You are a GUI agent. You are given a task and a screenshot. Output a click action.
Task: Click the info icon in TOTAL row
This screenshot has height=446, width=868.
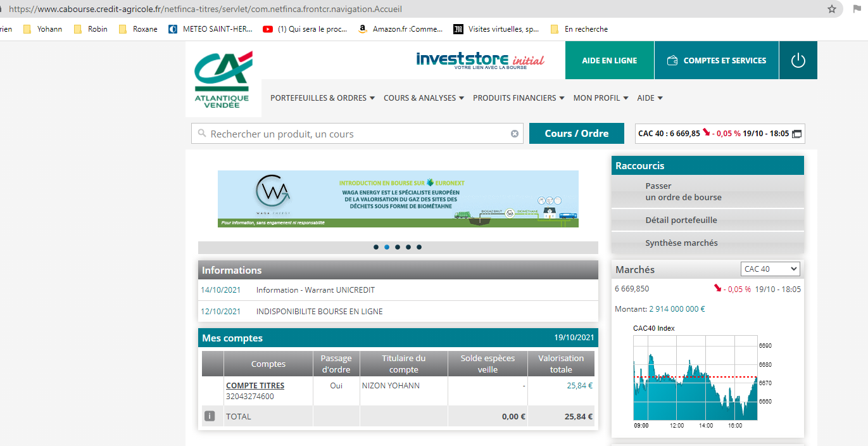(x=210, y=416)
